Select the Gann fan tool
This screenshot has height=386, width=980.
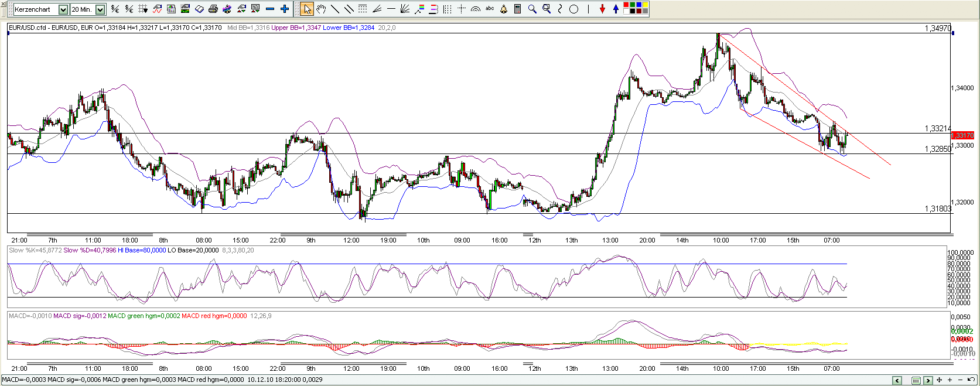point(405,9)
